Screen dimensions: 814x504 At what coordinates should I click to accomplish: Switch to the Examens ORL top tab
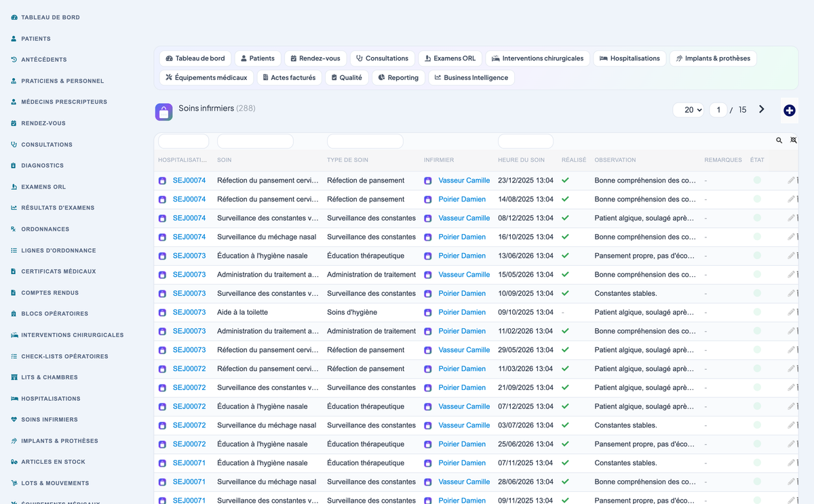pos(450,58)
